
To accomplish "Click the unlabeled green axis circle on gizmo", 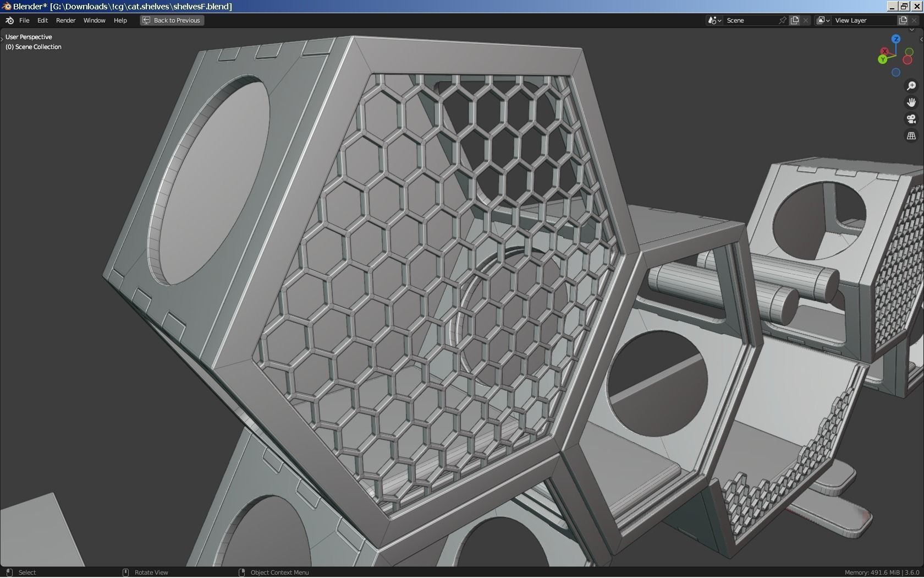I will [x=909, y=52].
